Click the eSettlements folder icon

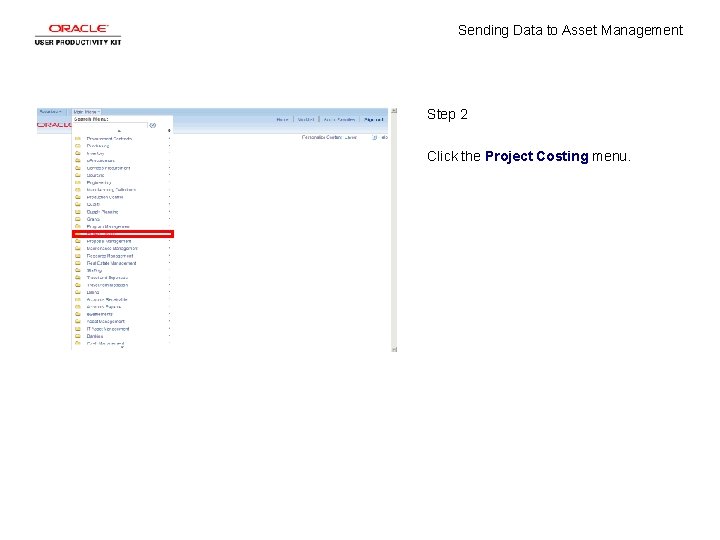[x=78, y=314]
